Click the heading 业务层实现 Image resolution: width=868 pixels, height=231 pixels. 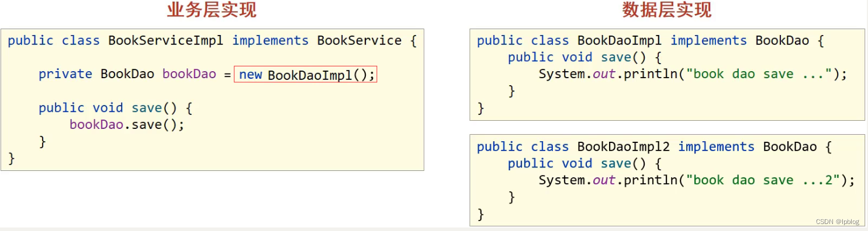point(212,10)
